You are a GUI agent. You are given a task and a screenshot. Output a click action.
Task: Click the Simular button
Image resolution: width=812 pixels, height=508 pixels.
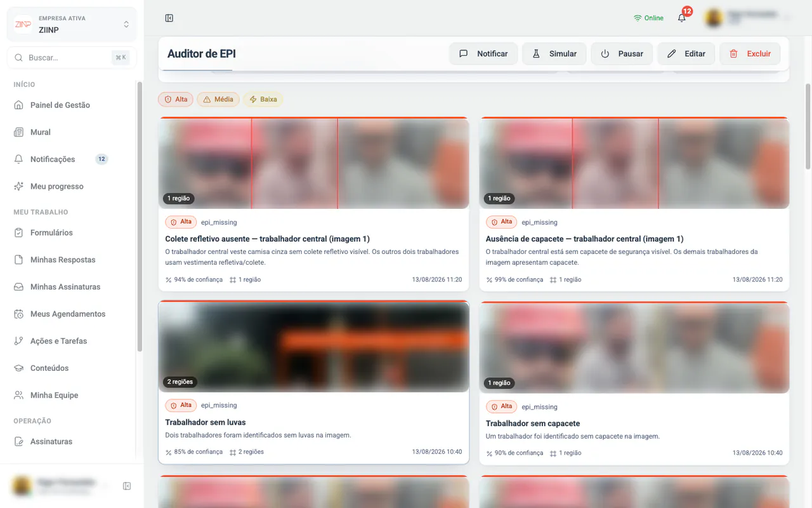(554, 54)
